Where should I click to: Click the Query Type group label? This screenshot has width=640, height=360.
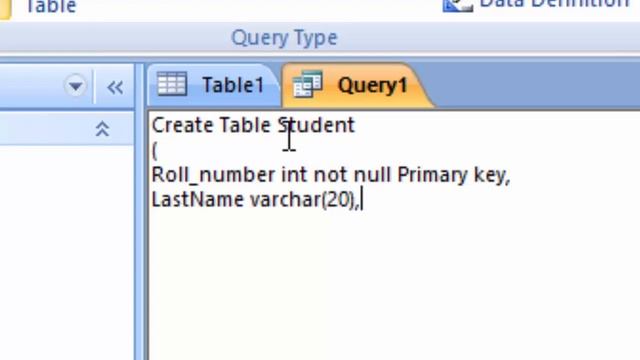(x=284, y=38)
